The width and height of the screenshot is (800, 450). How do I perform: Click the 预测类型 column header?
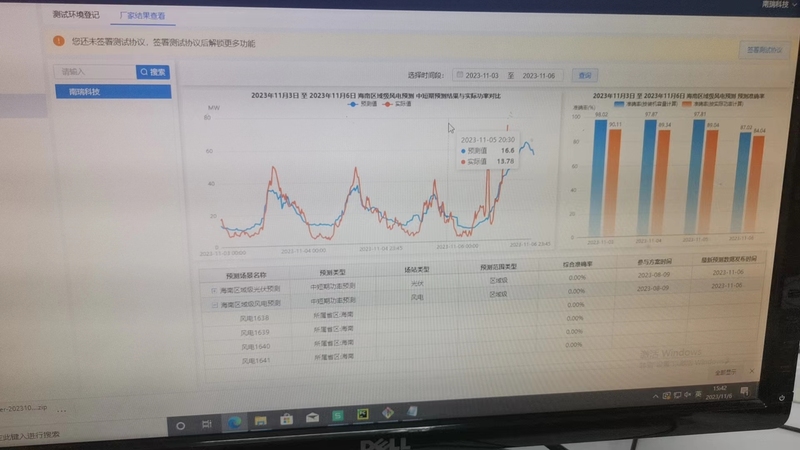pyautogui.click(x=332, y=272)
